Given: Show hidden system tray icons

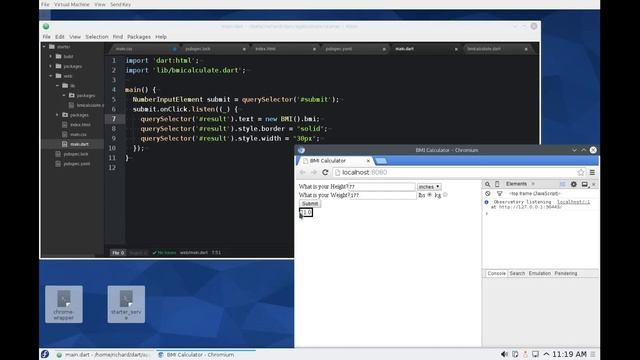Looking at the screenshot, I should tap(546, 354).
